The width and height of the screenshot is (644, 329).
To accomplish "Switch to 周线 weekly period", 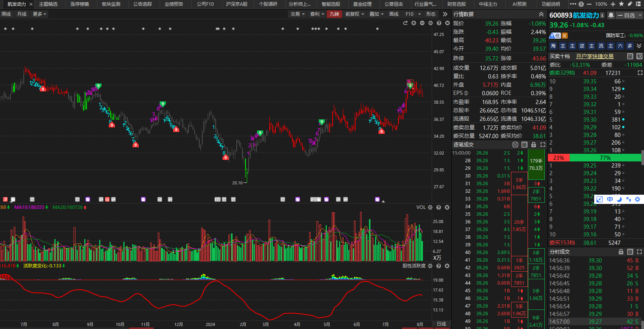I will point(6,14).
